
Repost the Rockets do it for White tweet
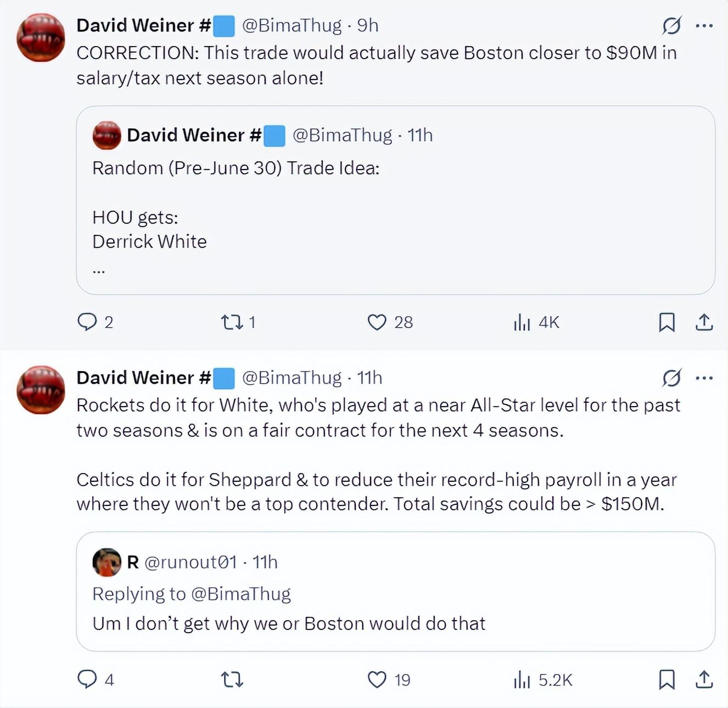(232, 680)
